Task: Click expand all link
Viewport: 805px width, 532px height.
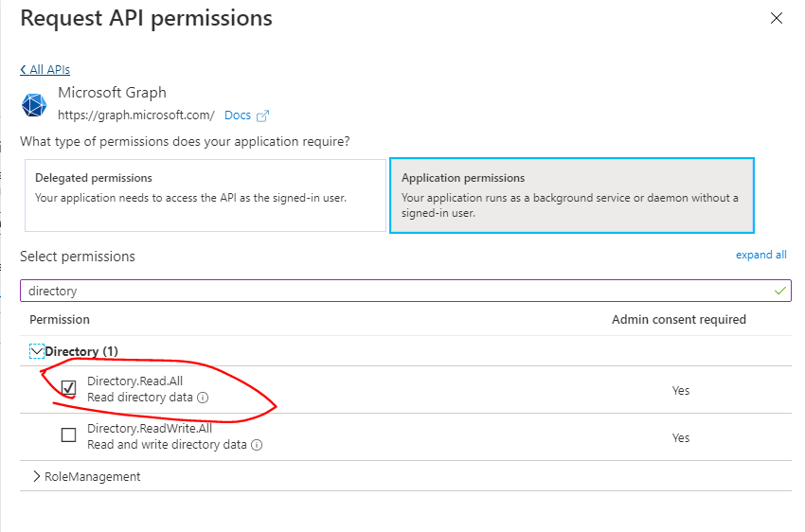Action: (760, 255)
